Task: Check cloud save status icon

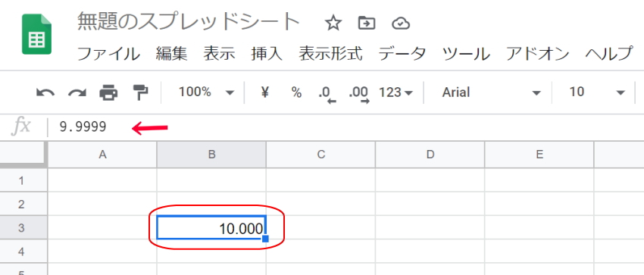Action: pos(401,23)
